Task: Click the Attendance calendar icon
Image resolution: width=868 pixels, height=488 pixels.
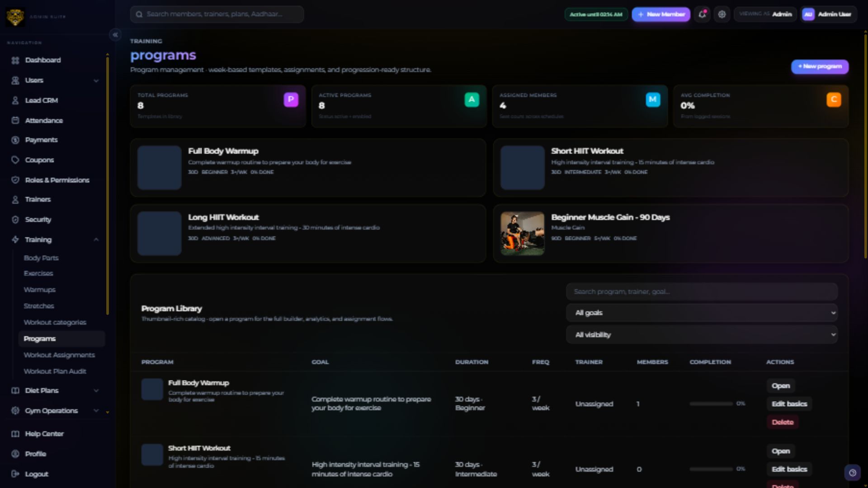Action: 15,120
